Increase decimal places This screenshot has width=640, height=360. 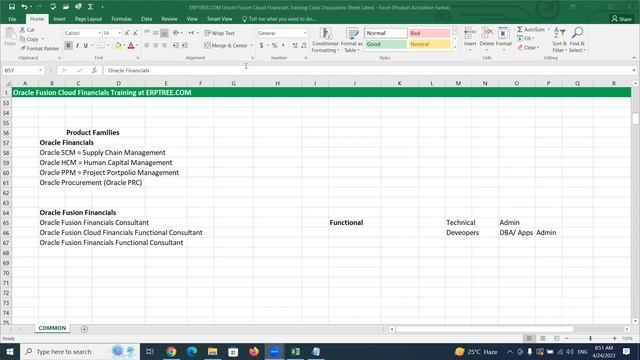click(x=295, y=45)
